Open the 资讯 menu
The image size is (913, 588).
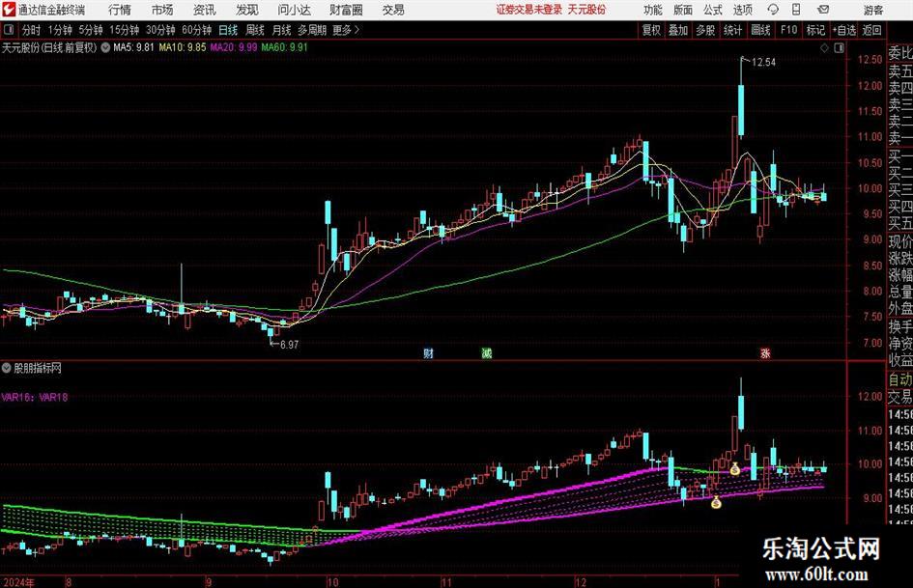205,10
